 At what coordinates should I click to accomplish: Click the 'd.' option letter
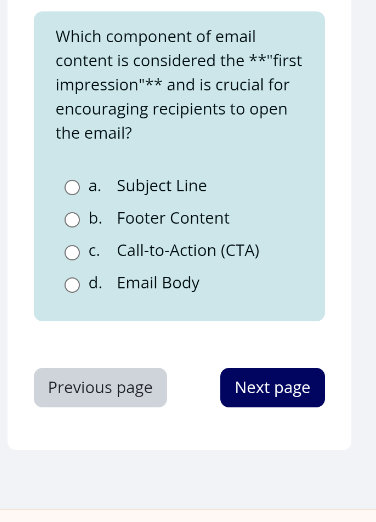pos(95,283)
